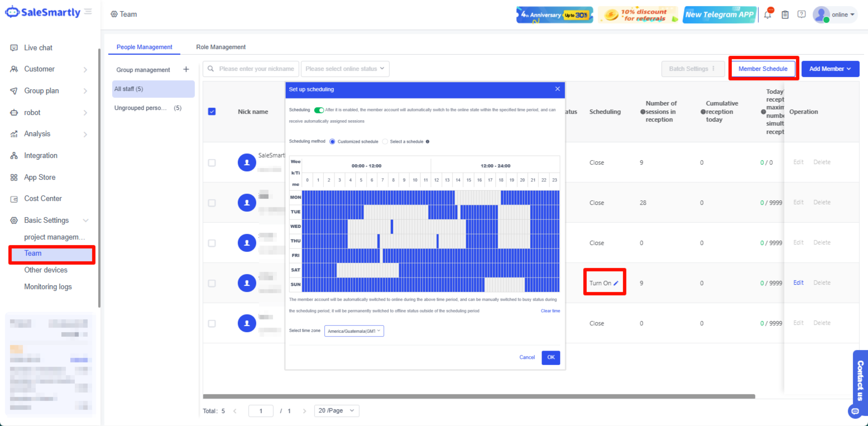Click the notification bell icon

[768, 14]
